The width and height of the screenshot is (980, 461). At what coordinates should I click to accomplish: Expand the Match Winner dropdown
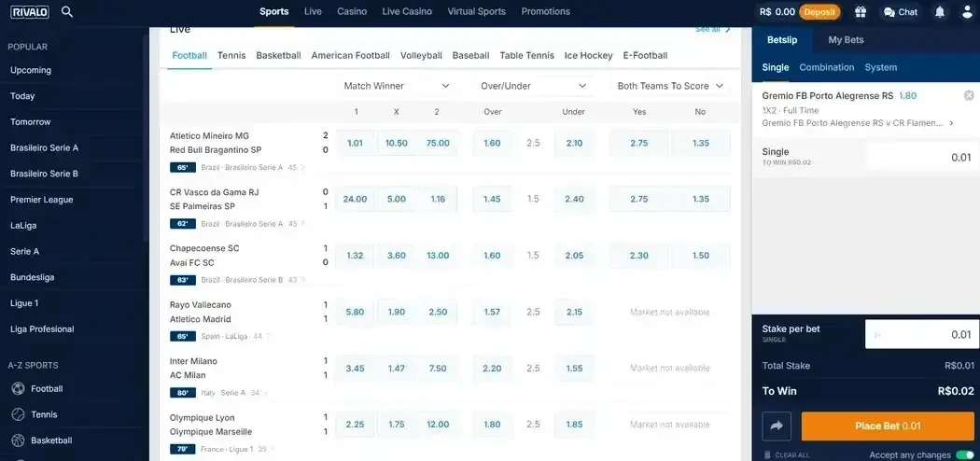click(397, 86)
